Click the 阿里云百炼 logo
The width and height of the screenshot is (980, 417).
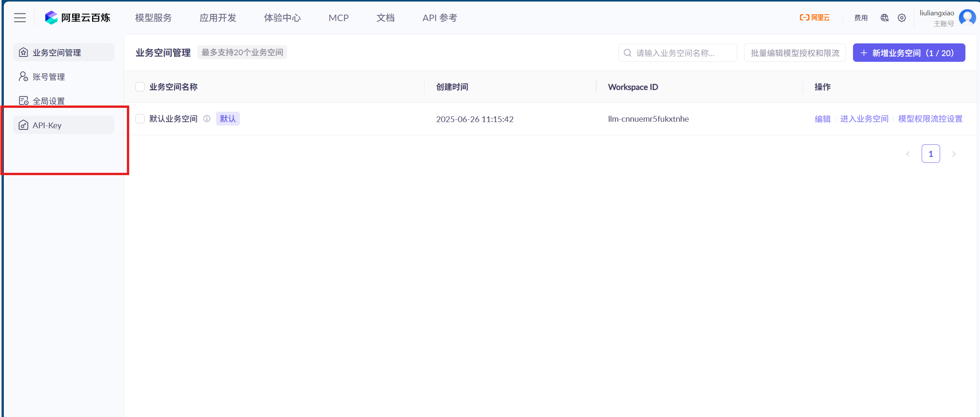78,18
